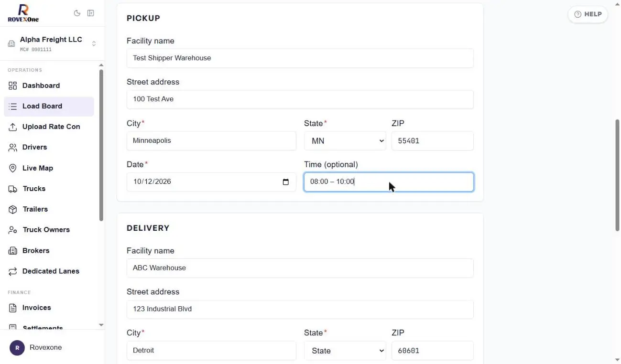Click the Trailers box icon

point(13,209)
